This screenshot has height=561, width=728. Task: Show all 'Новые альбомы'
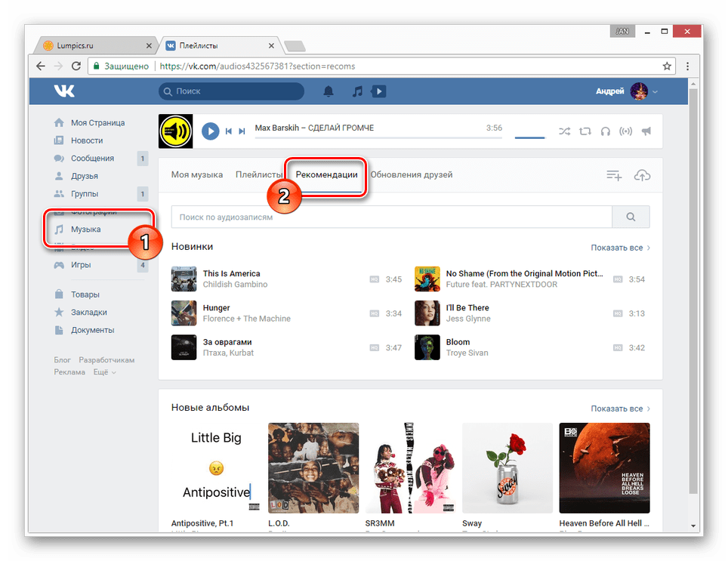click(620, 408)
